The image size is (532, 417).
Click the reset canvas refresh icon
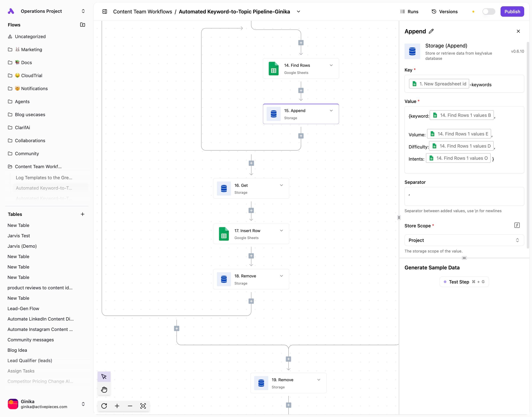click(x=104, y=406)
